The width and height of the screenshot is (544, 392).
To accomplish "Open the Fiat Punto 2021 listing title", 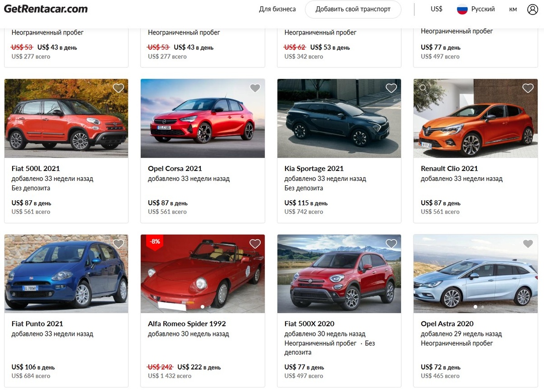I will pyautogui.click(x=37, y=324).
